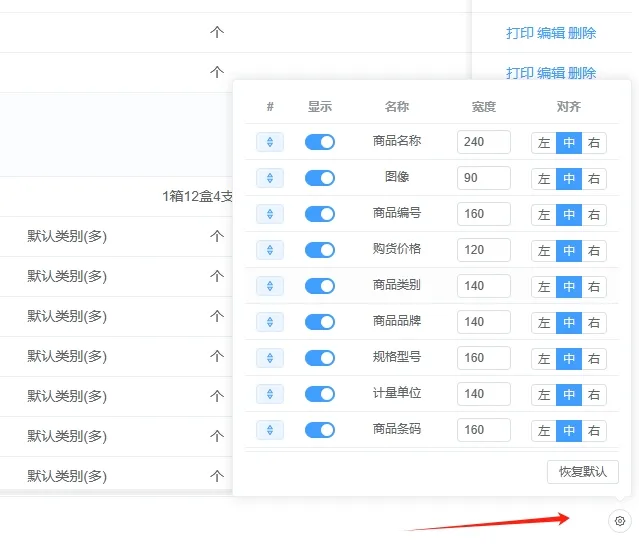Click the sort handle for 商品类别 row
The height and width of the screenshot is (548, 639).
click(x=270, y=286)
